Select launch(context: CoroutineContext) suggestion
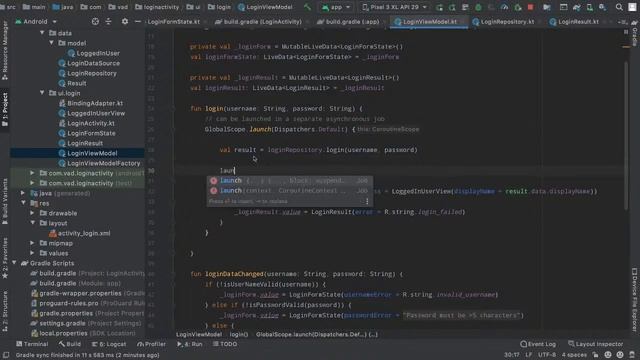Viewport: 640px width, 360px height. (289, 191)
